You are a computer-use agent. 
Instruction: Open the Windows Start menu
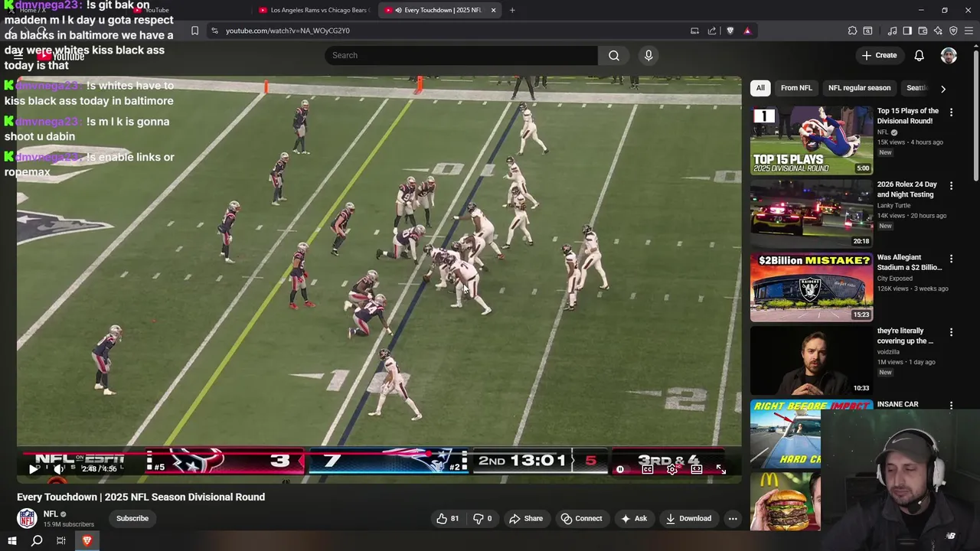(x=12, y=540)
